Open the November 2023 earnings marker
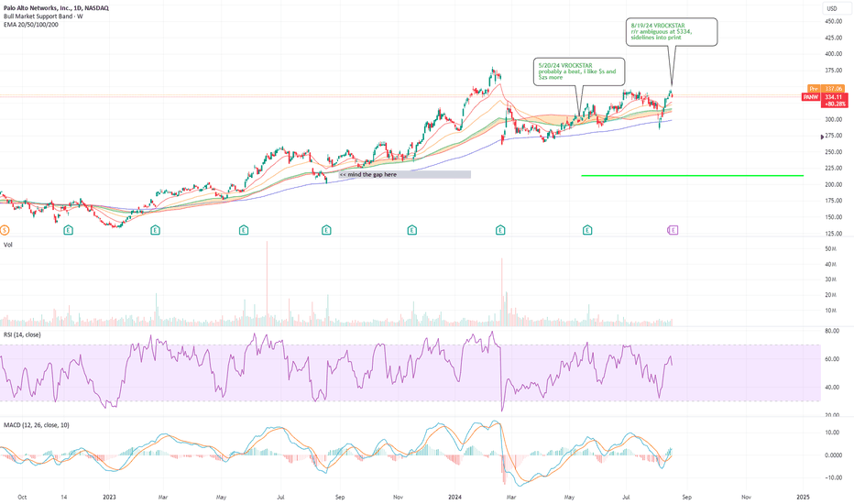854x504 pixels. tap(411, 231)
